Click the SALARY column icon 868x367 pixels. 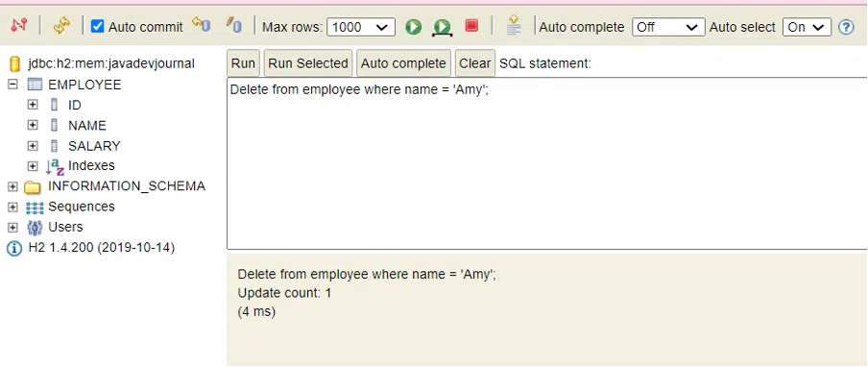click(x=54, y=146)
